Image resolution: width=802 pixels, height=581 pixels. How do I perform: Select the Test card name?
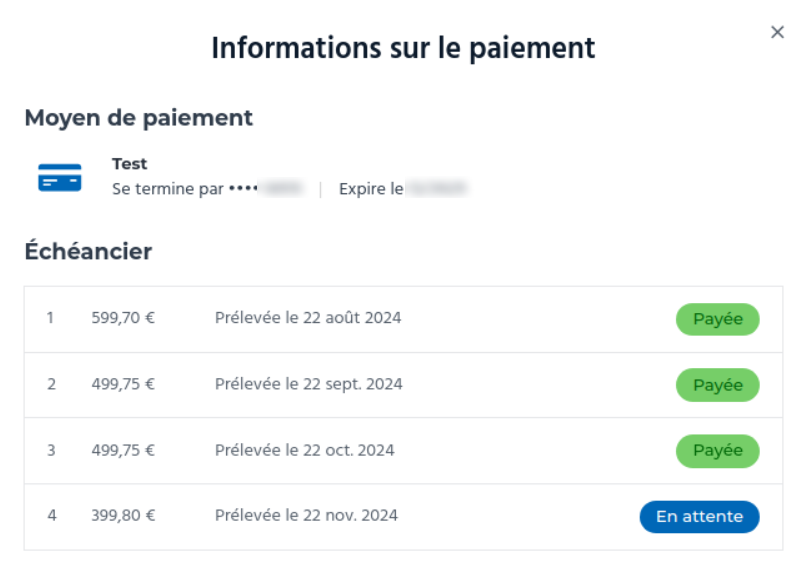click(x=129, y=164)
